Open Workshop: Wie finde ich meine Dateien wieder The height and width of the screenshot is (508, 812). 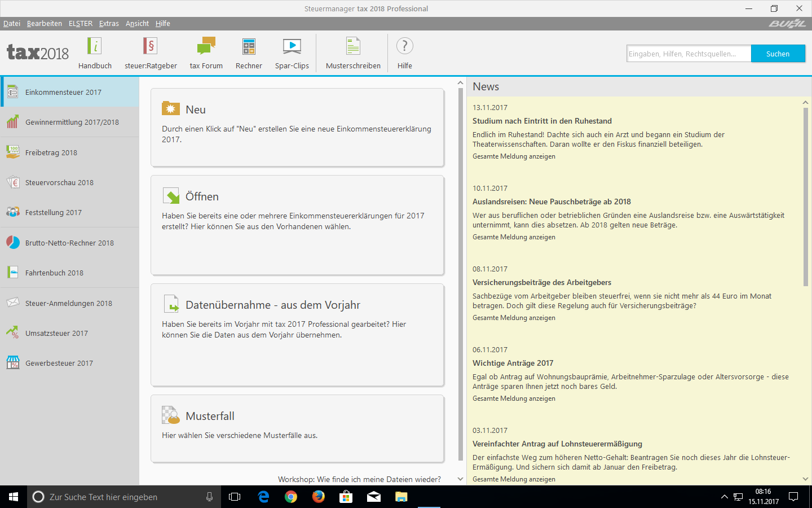coord(359,479)
